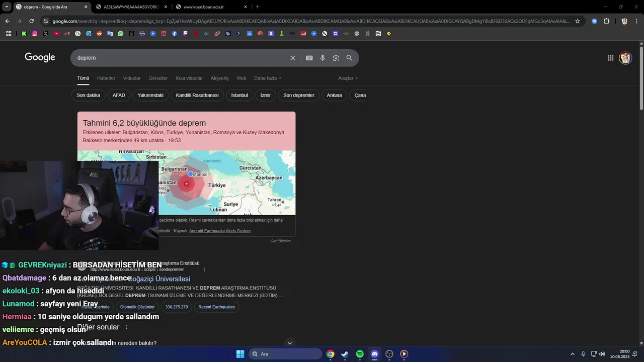Image resolution: width=644 pixels, height=362 pixels.
Task: Open Steam from the taskbar
Action: click(x=345, y=354)
